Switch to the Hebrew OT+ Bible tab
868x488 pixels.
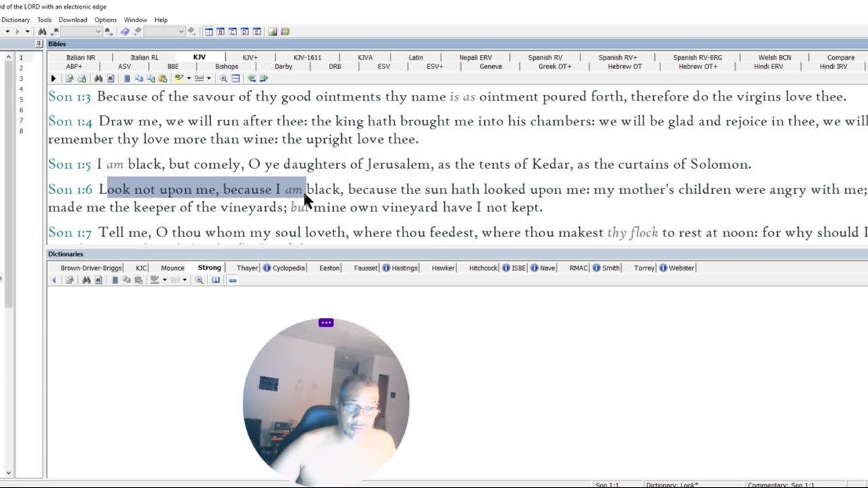coord(698,66)
